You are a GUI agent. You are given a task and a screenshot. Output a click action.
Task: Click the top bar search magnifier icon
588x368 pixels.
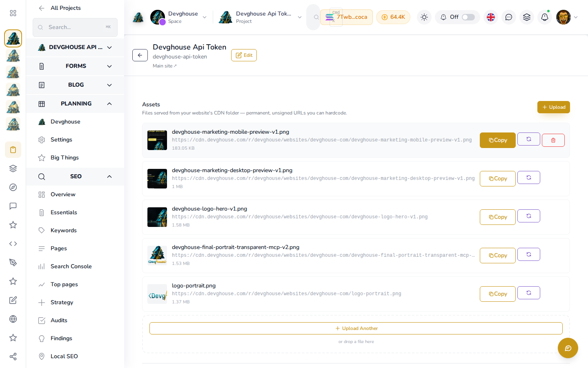click(x=316, y=17)
